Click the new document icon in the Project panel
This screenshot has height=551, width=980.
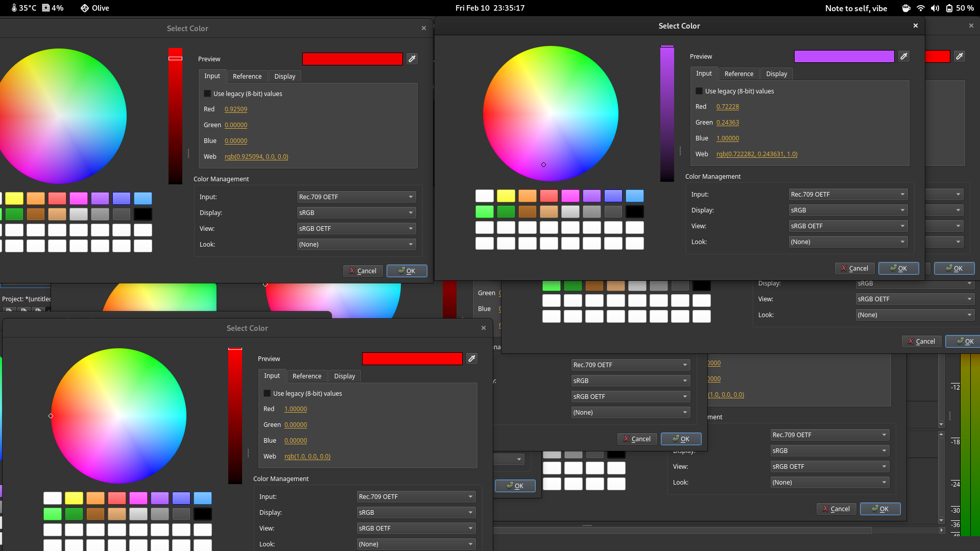click(x=9, y=310)
